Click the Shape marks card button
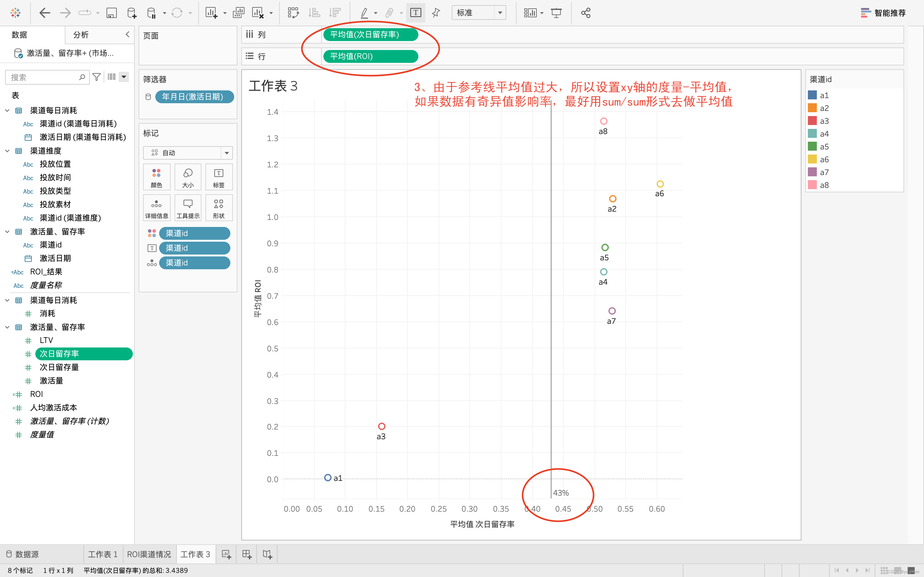Image resolution: width=924 pixels, height=577 pixels. click(x=218, y=208)
